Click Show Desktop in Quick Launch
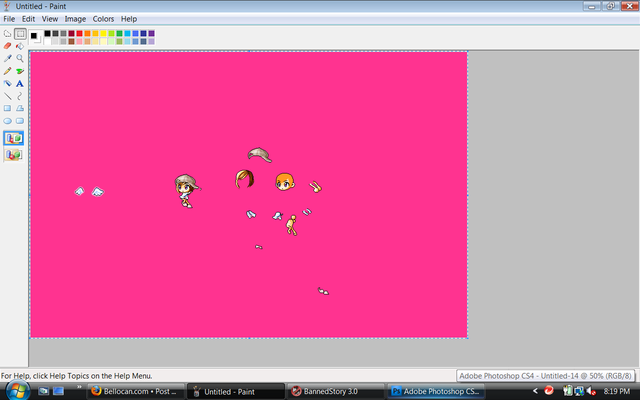 coord(43,391)
